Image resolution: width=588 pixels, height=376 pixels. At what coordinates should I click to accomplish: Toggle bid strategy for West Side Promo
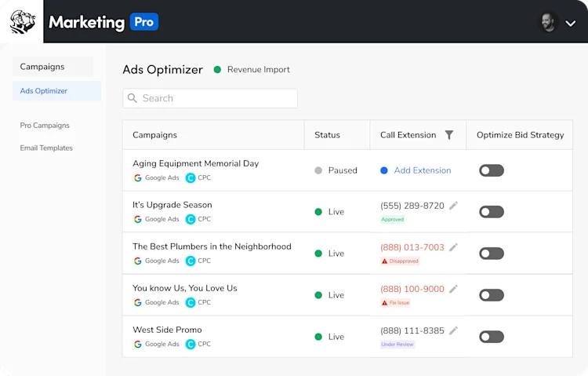tap(492, 337)
